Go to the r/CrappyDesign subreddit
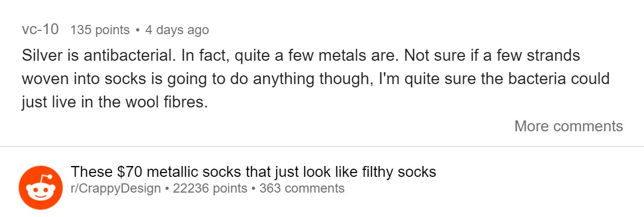This screenshot has width=644, height=217. pos(116,189)
